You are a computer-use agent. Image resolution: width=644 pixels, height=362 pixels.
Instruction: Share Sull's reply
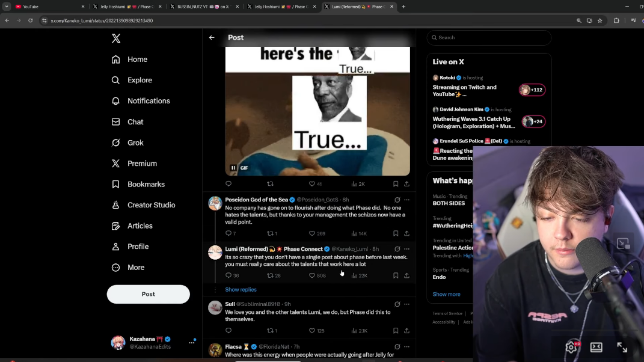pyautogui.click(x=406, y=330)
